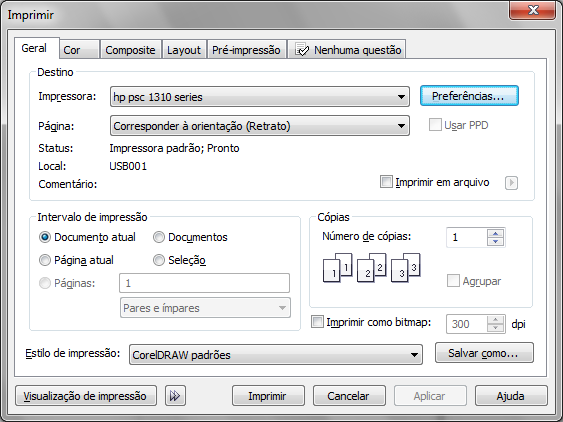563x422 pixels.
Task: Decrease number of copies with down arrow
Action: (x=495, y=241)
